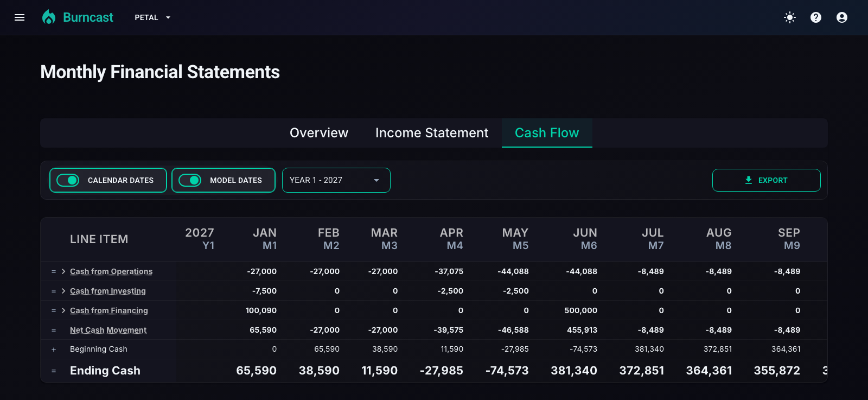Click the 381,340 Ending Cash June value
Image resolution: width=868 pixels, height=400 pixels.
[574, 371]
